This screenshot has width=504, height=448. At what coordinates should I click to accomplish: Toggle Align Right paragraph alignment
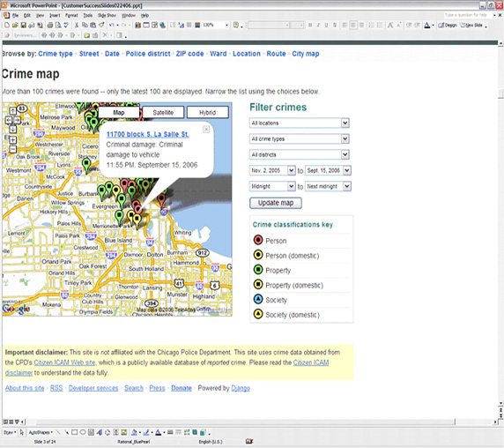pyautogui.click(x=361, y=25)
